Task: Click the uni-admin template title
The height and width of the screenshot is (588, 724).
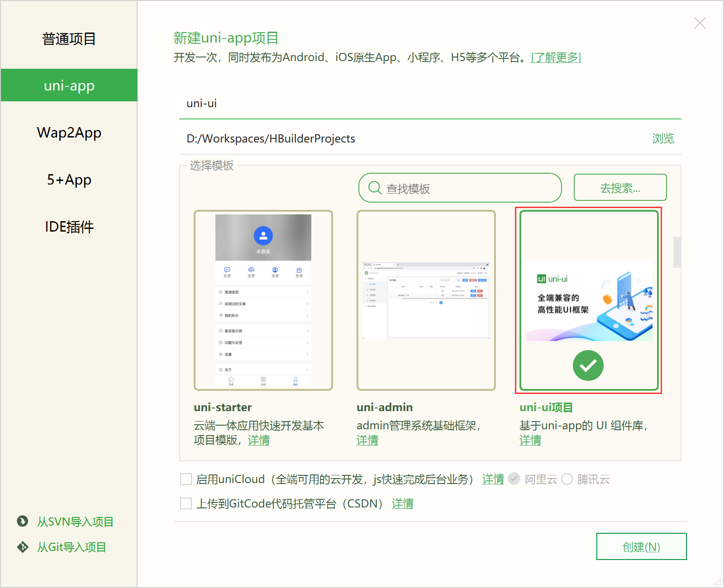Action: coord(385,407)
